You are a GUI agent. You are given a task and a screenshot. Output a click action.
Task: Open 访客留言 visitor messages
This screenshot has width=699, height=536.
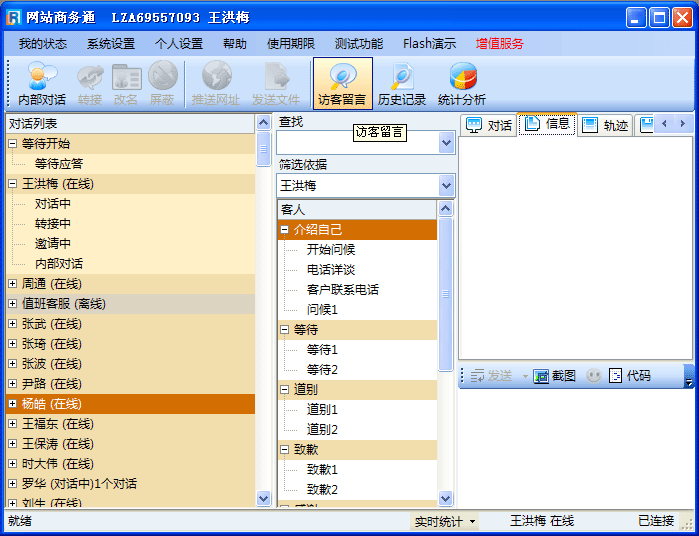(342, 77)
